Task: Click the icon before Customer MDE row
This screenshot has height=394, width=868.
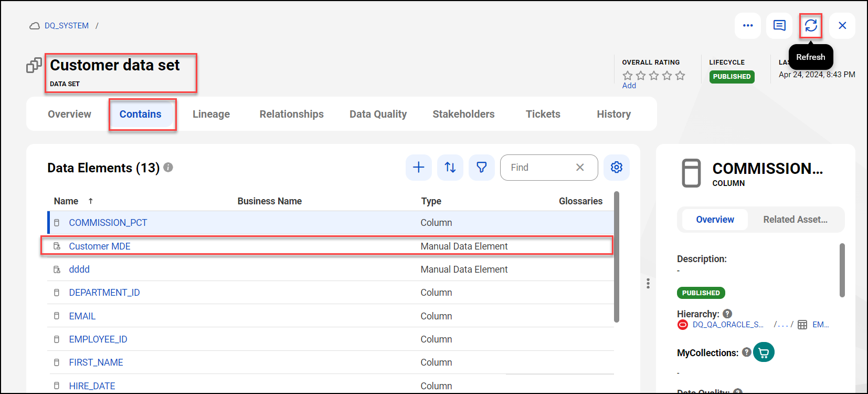Action: pyautogui.click(x=57, y=246)
